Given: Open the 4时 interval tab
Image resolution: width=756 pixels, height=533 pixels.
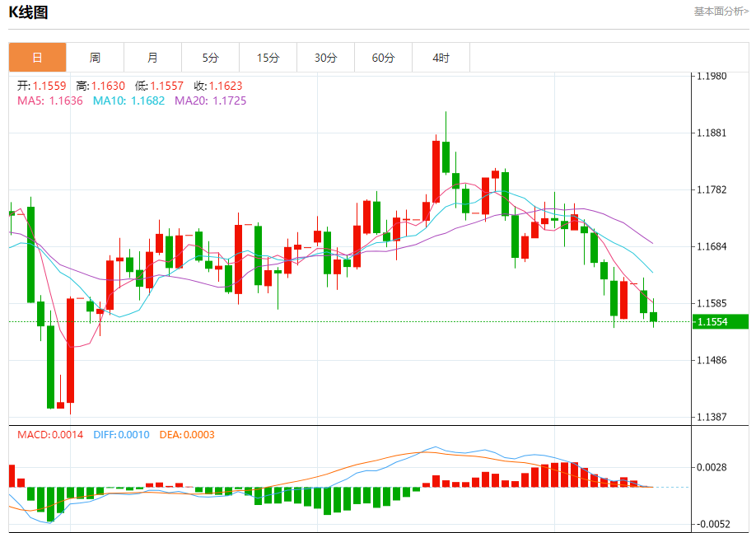Looking at the screenshot, I should pos(441,58).
